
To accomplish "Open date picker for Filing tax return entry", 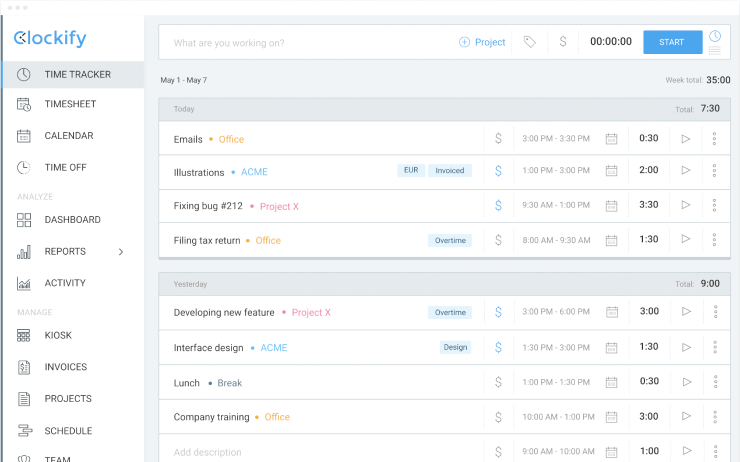I will click(x=611, y=240).
